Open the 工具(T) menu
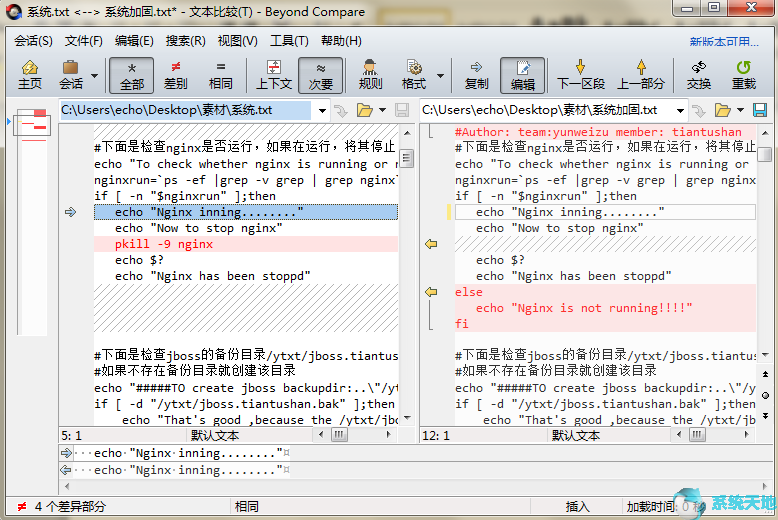The height and width of the screenshot is (520, 778). [x=289, y=41]
